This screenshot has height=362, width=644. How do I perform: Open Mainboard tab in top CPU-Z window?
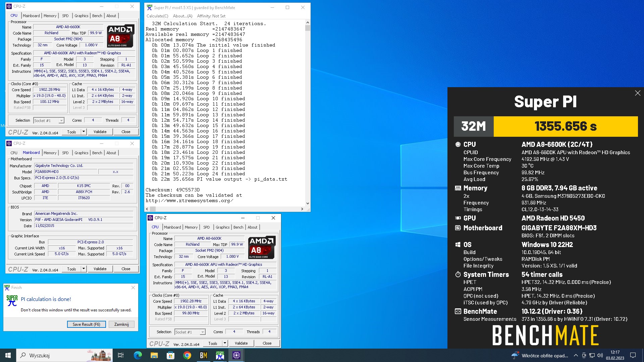tap(31, 16)
